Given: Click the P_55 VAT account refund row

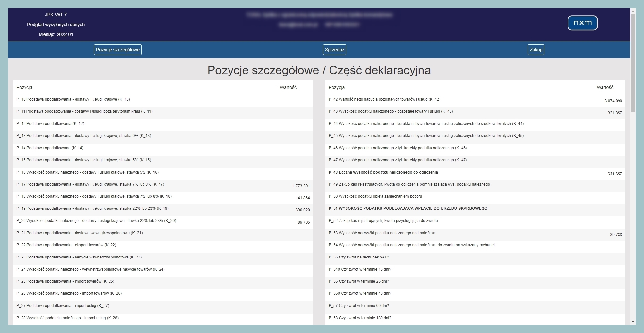Looking at the screenshot, I should tap(359, 257).
